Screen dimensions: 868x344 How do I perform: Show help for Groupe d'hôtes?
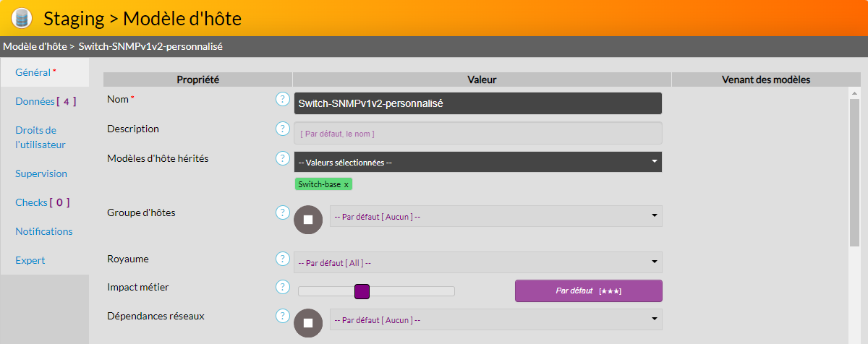tap(282, 212)
